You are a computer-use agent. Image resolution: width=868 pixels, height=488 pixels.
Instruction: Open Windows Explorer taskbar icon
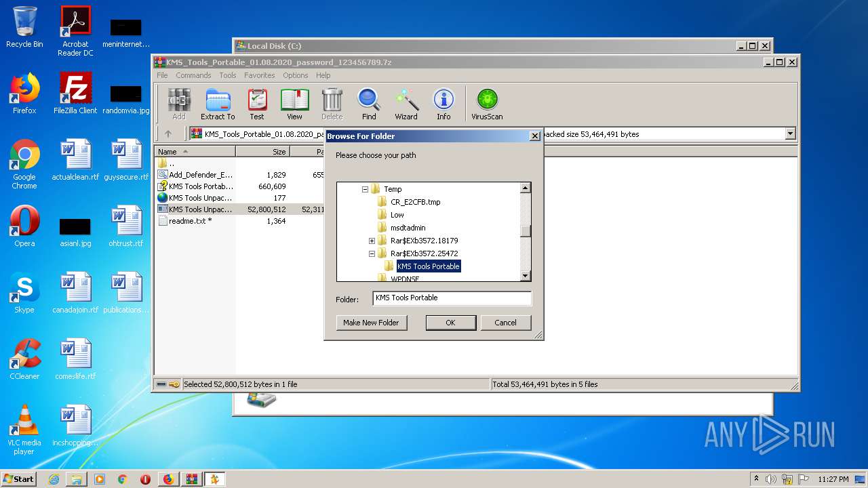tap(77, 479)
